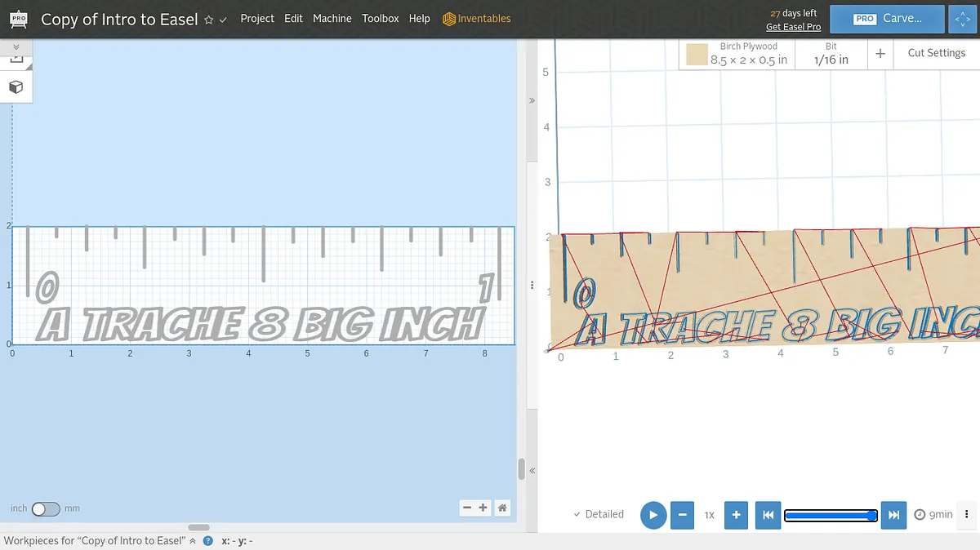The height and width of the screenshot is (550, 980).
Task: Toggle units between inch and mm
Action: 46,508
